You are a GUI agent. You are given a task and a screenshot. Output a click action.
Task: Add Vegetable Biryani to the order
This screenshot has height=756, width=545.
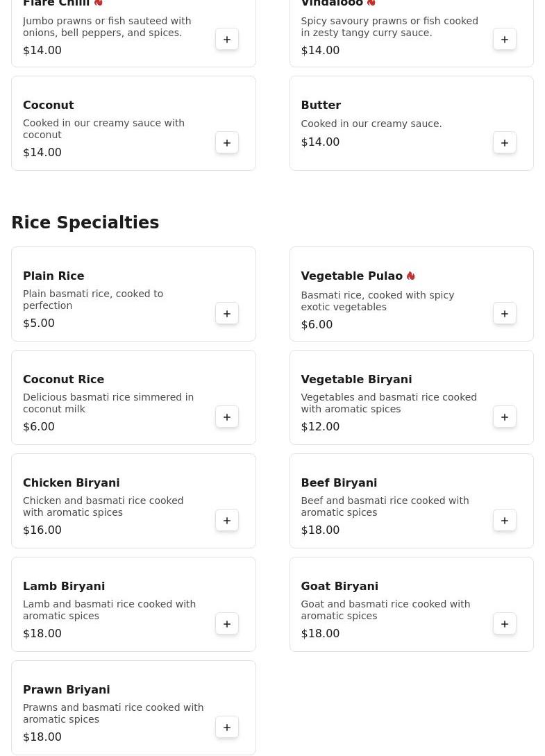pos(505,417)
